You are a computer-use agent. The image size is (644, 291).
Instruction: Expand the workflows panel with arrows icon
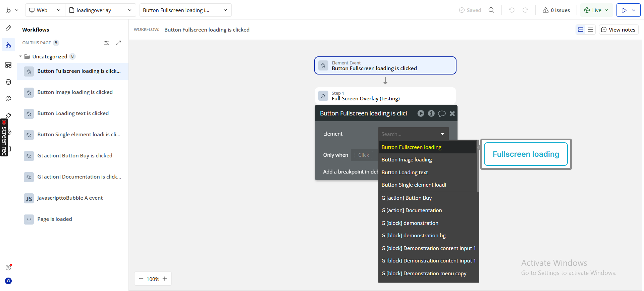coord(118,43)
